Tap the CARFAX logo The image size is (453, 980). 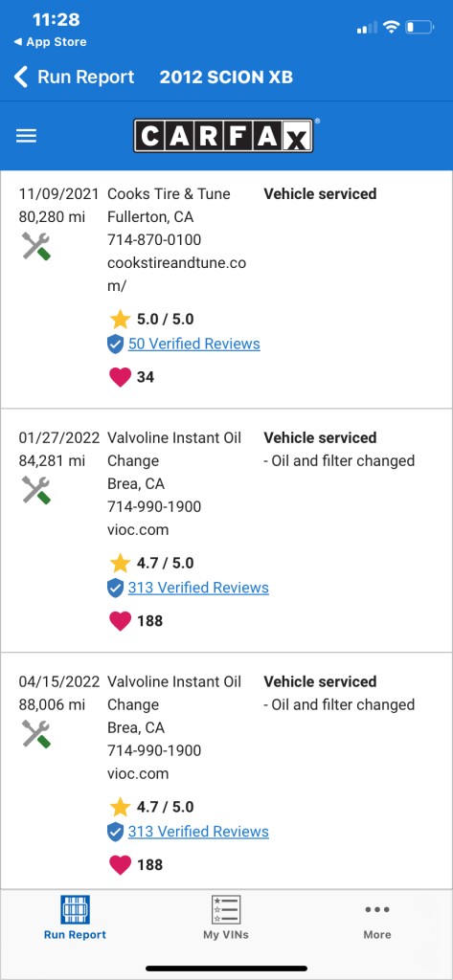223,136
